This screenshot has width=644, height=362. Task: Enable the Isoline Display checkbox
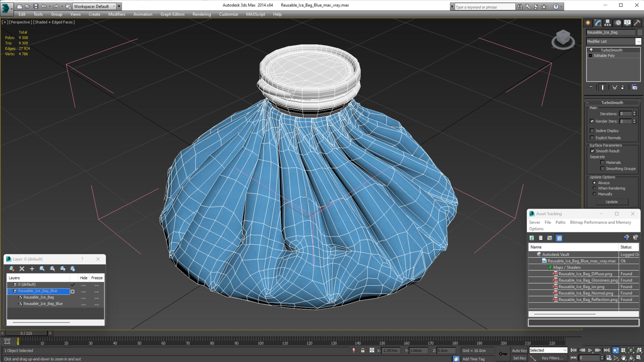592,130
